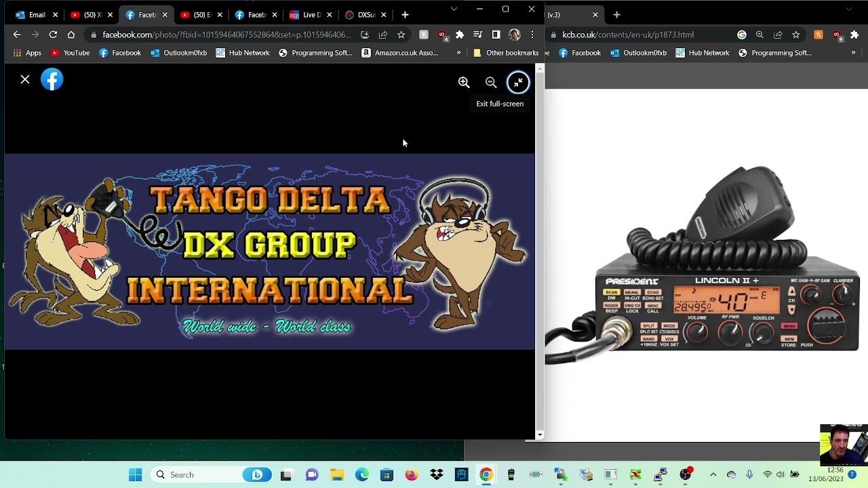
Task: Bookmark the kcb.co.uk page with star
Action: 796,35
